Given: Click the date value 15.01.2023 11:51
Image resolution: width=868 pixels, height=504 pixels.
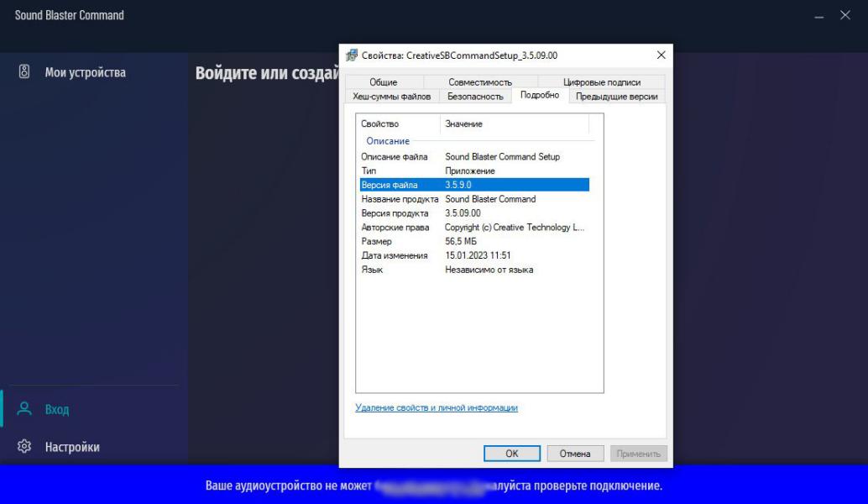Looking at the screenshot, I should [x=478, y=256].
